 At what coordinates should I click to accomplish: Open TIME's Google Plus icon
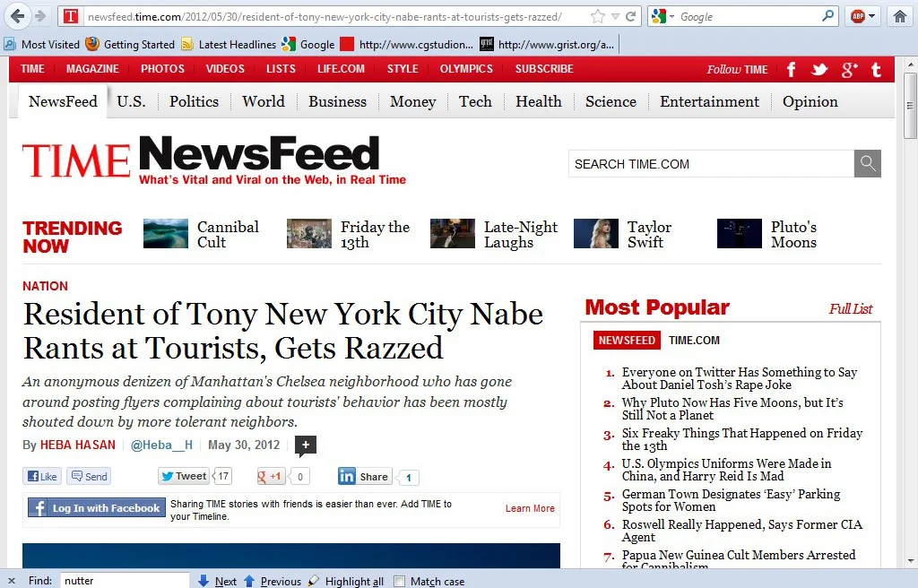point(850,70)
